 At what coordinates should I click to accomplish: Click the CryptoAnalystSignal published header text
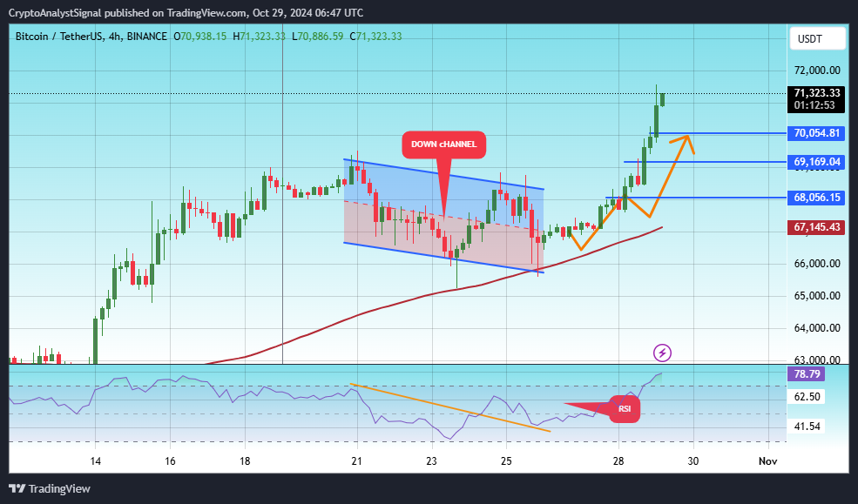click(x=186, y=12)
